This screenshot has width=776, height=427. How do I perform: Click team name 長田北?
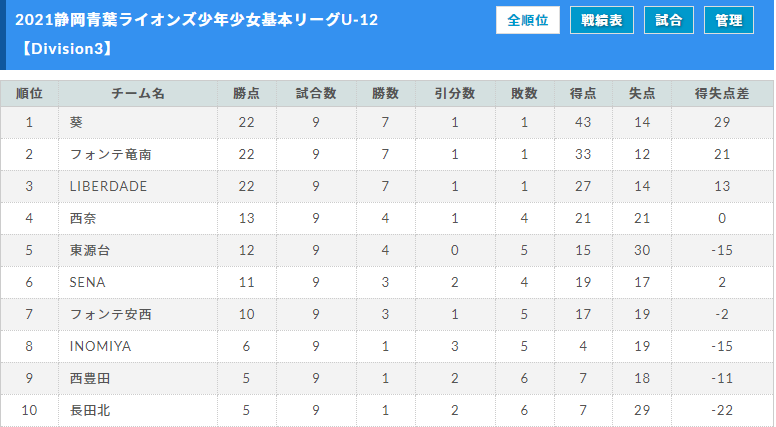click(x=90, y=410)
